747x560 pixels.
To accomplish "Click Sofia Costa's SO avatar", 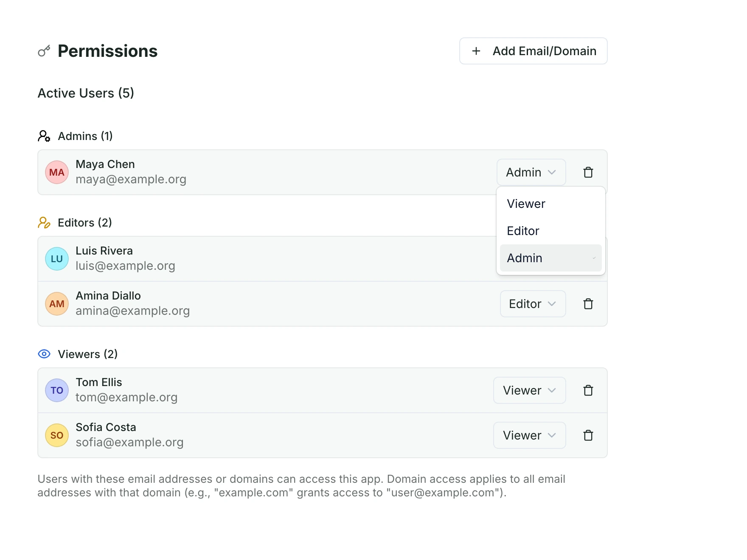I will pos(57,435).
